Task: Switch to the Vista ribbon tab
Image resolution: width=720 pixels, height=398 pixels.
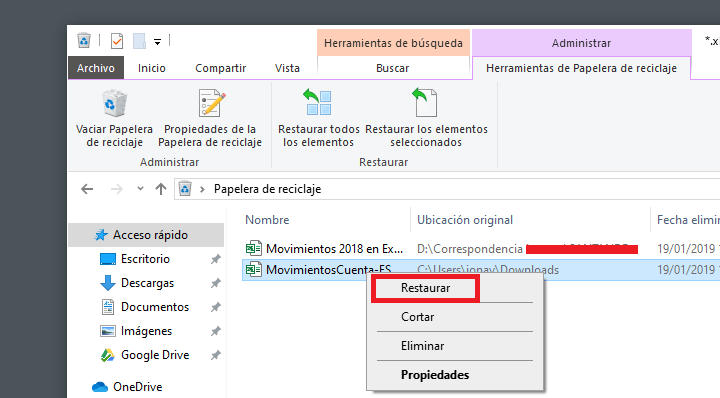Action: click(287, 68)
